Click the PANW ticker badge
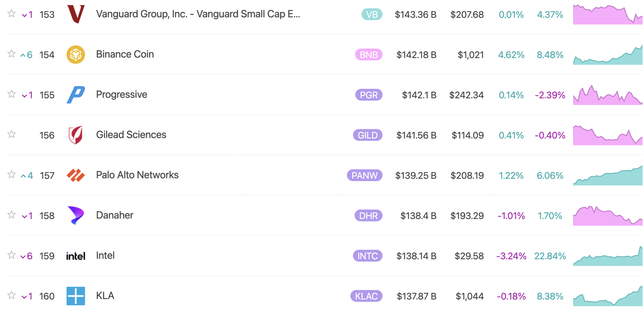 (365, 176)
